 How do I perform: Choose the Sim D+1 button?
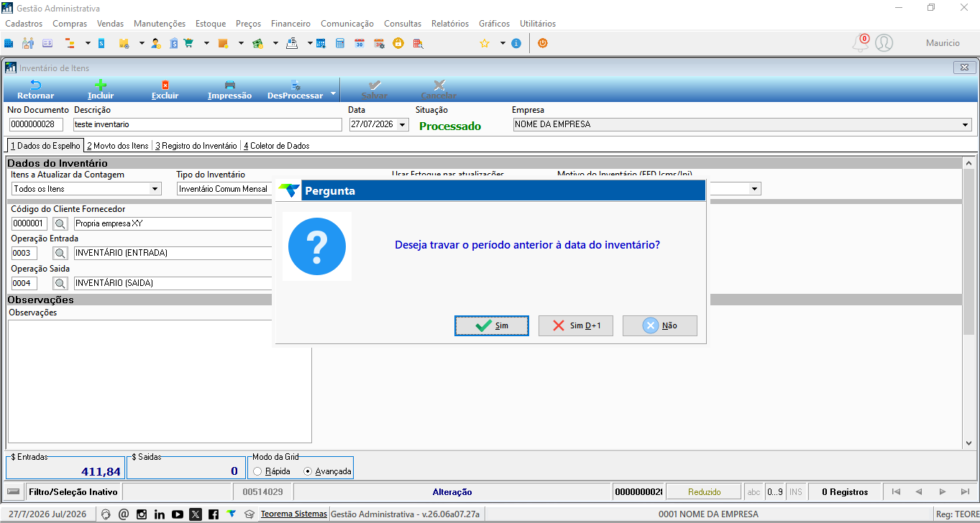(576, 325)
